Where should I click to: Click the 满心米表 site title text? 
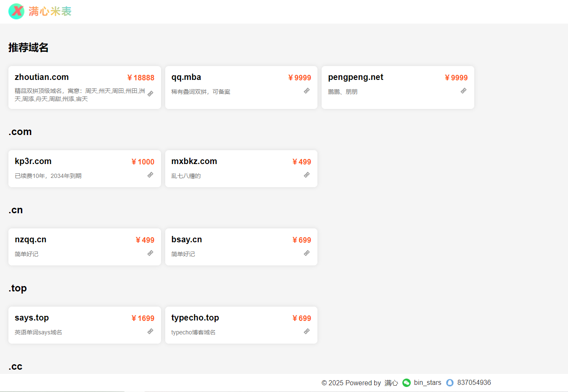pyautogui.click(x=50, y=11)
